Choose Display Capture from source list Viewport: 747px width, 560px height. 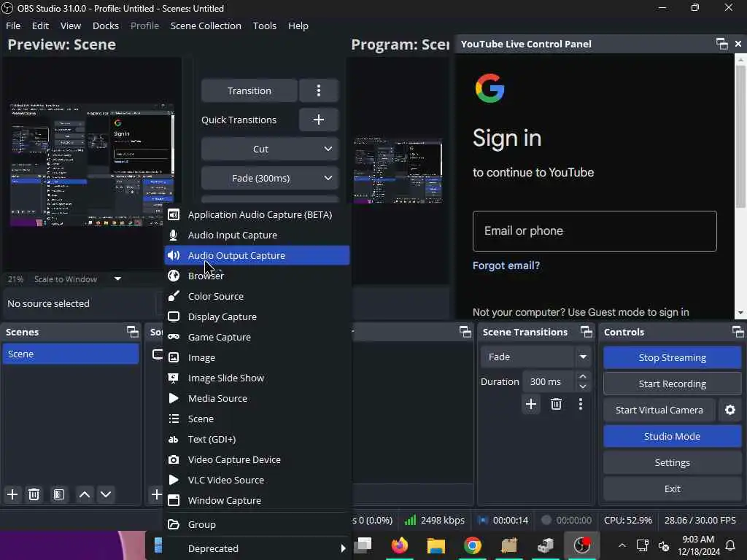258,316
